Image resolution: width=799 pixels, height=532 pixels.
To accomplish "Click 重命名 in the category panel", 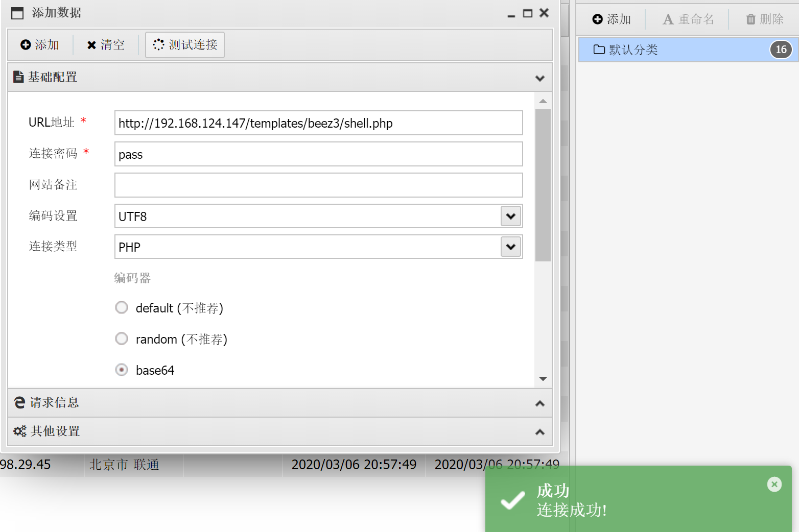I will tap(688, 19).
